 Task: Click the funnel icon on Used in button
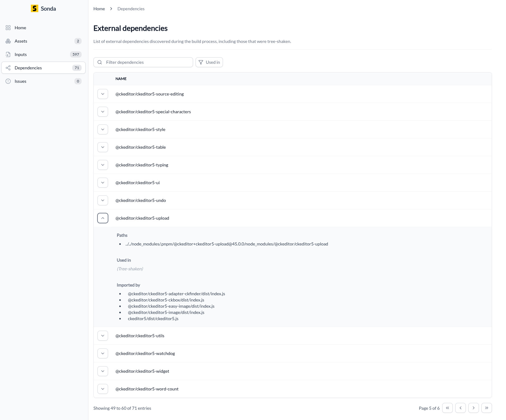tap(201, 62)
